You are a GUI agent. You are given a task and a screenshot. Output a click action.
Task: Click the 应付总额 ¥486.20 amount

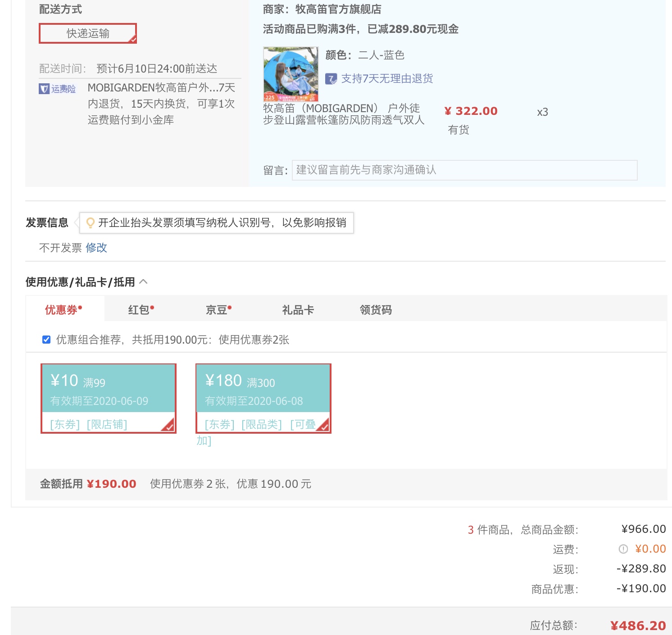[x=638, y=626]
